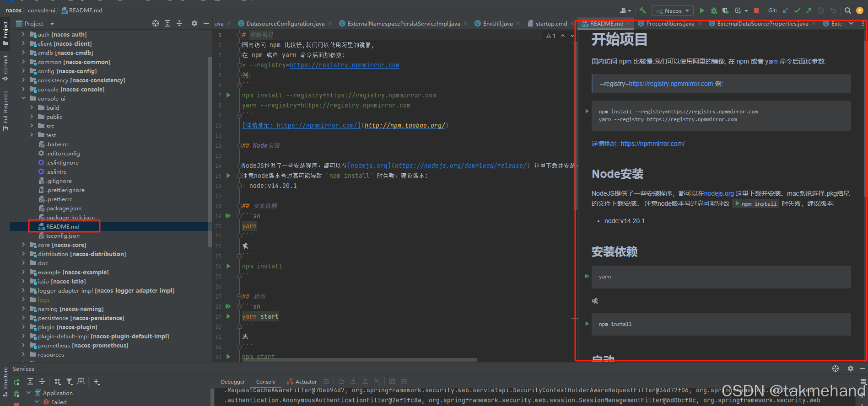Open the Structure side tab
Screen dimensions: 868x406
[5, 382]
